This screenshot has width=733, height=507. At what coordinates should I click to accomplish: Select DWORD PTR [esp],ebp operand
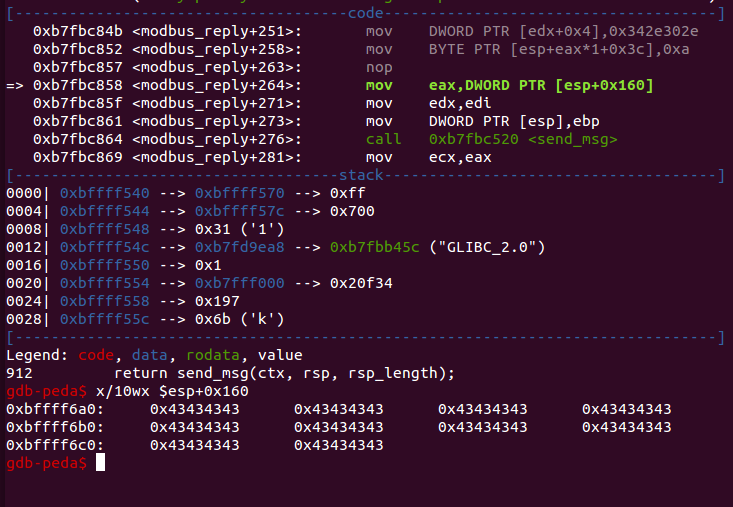(514, 121)
